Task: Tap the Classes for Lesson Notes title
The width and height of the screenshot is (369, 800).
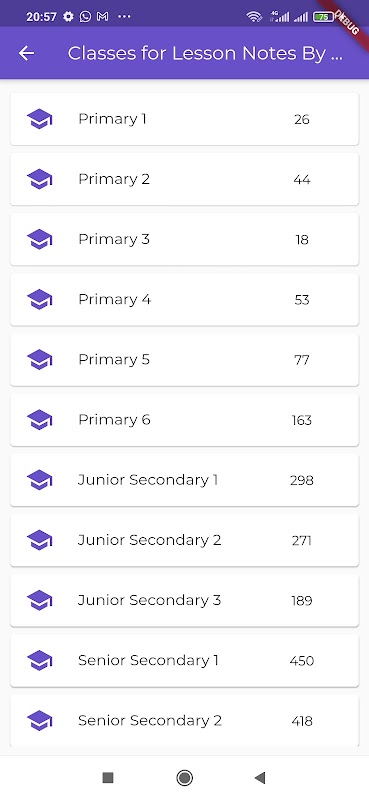Action: pyautogui.click(x=205, y=54)
